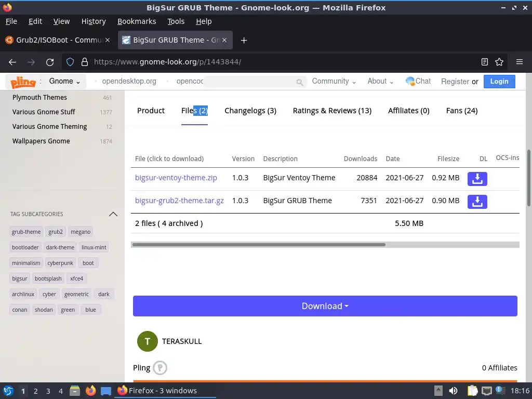Click the URL address bar
Viewport: 532px width, 399px height.
click(x=285, y=62)
